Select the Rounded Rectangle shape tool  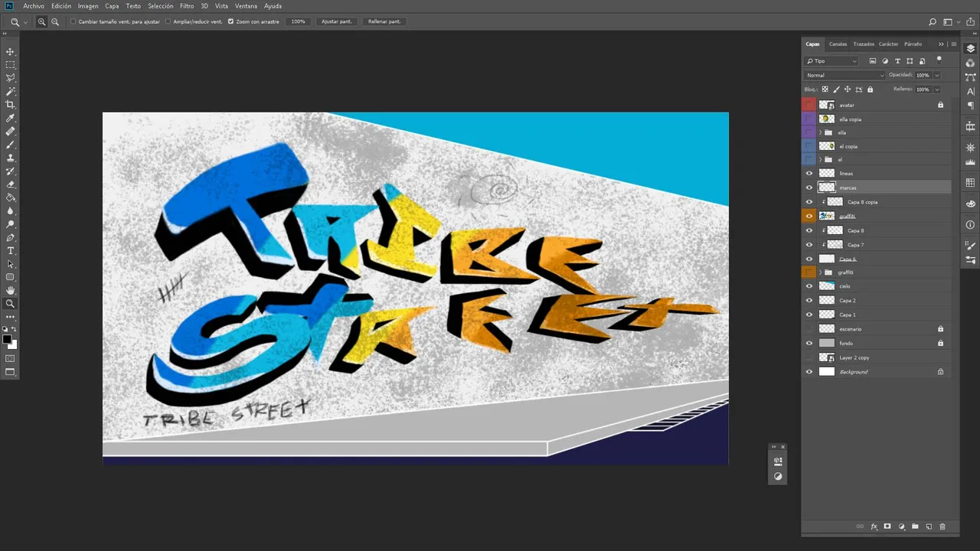pyautogui.click(x=10, y=277)
